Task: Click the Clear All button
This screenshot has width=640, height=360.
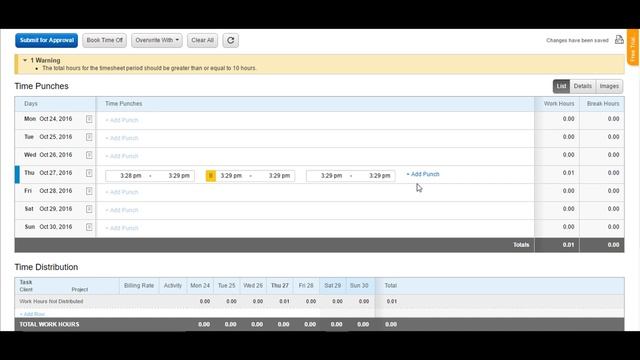Action: point(202,40)
